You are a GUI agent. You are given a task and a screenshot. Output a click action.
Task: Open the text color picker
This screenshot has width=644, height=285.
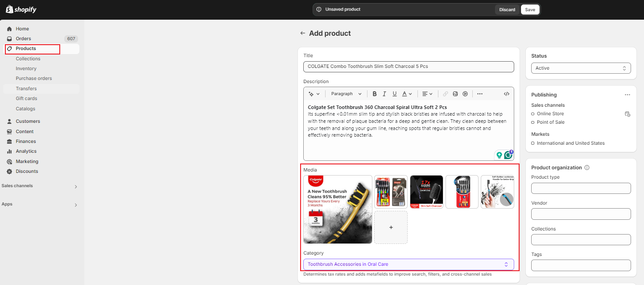click(x=407, y=94)
